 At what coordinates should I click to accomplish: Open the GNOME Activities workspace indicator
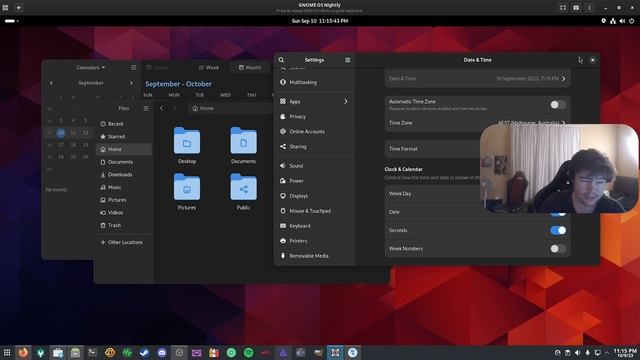tap(11, 21)
